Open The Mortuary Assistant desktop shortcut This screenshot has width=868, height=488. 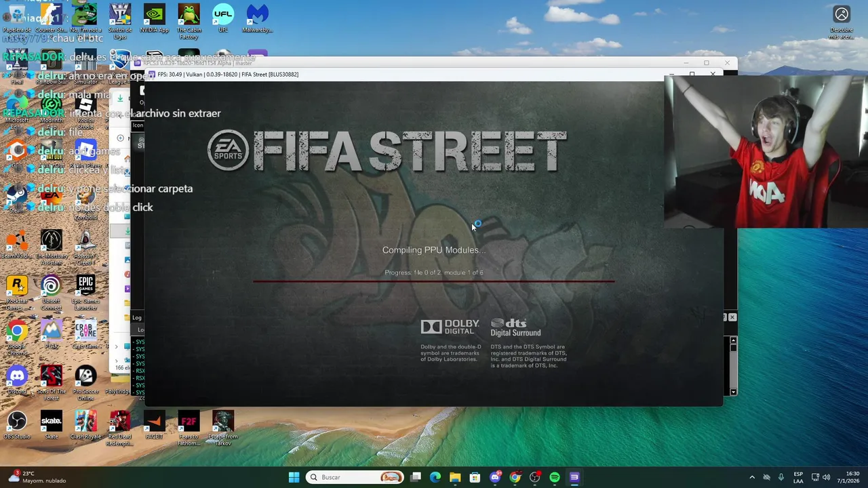(x=51, y=248)
